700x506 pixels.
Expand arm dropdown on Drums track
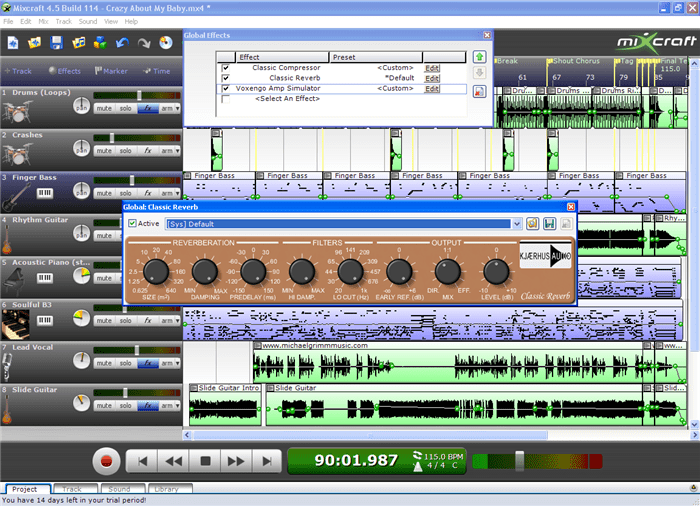(177, 109)
